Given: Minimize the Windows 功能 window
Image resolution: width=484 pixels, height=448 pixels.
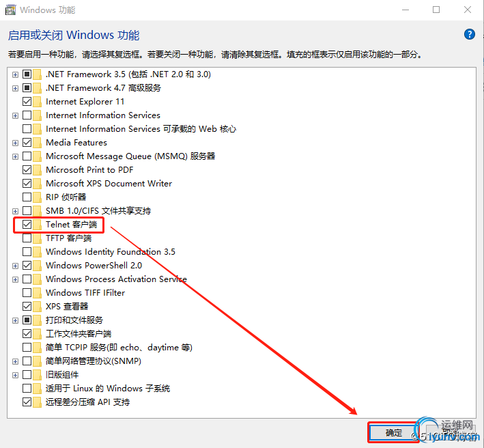Looking at the screenshot, I should (x=405, y=10).
